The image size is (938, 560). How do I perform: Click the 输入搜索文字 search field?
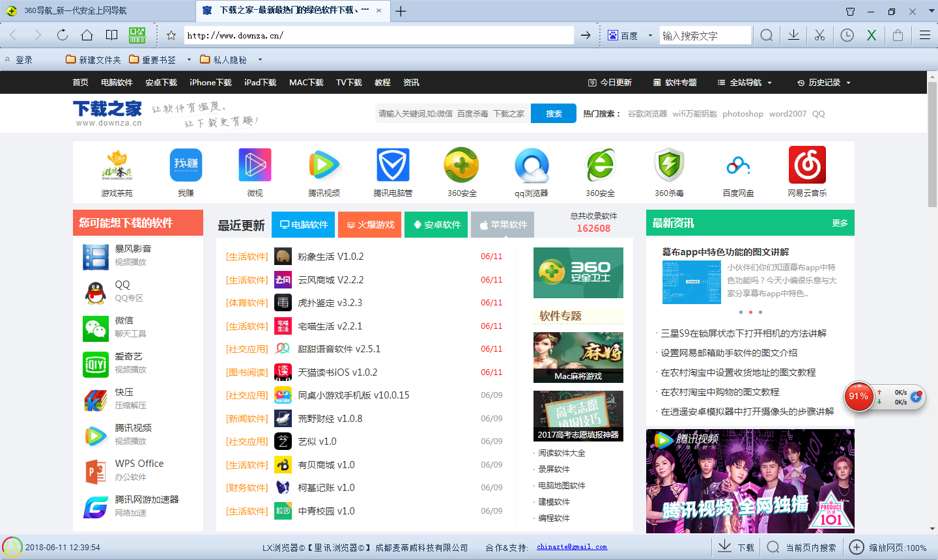[x=705, y=36]
